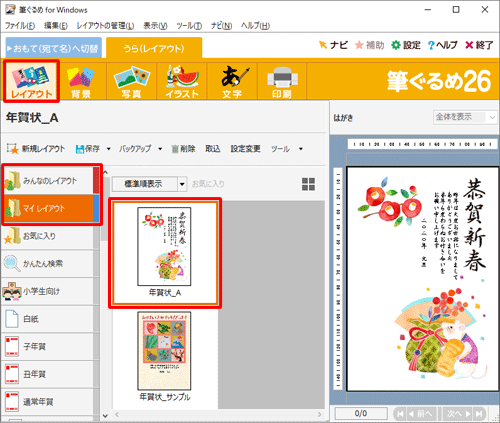Open かんたん検索 magnifier item

click(50, 264)
